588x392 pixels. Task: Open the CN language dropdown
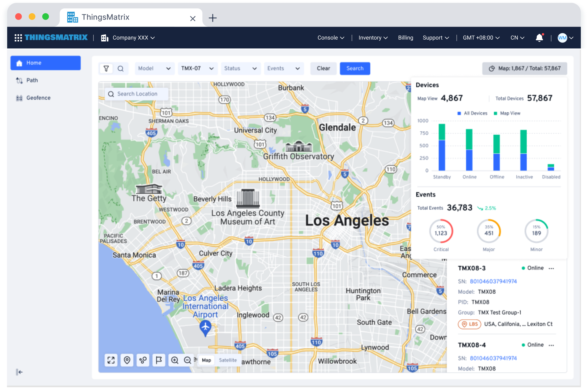517,38
